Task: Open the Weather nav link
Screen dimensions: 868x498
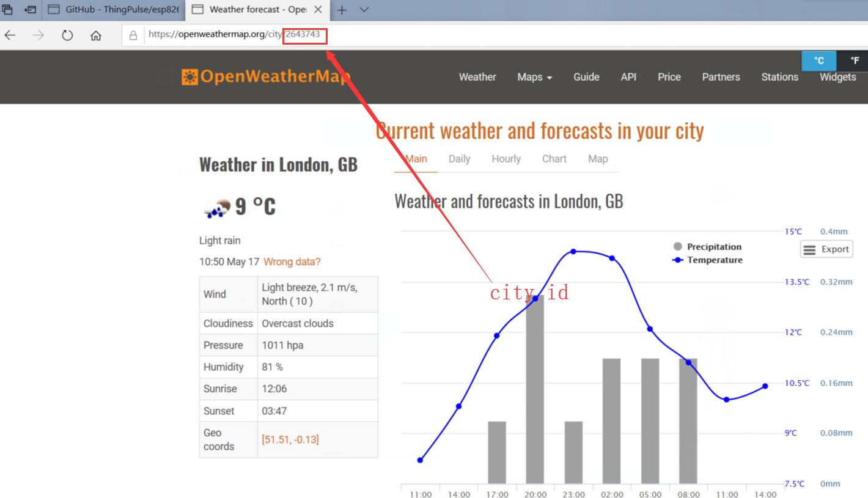Action: 477,77
